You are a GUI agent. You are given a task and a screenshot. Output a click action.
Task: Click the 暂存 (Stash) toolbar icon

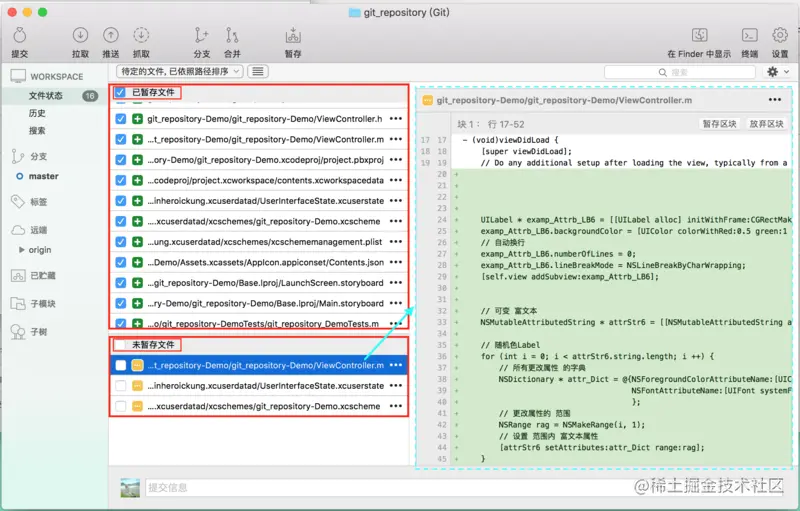(x=293, y=35)
